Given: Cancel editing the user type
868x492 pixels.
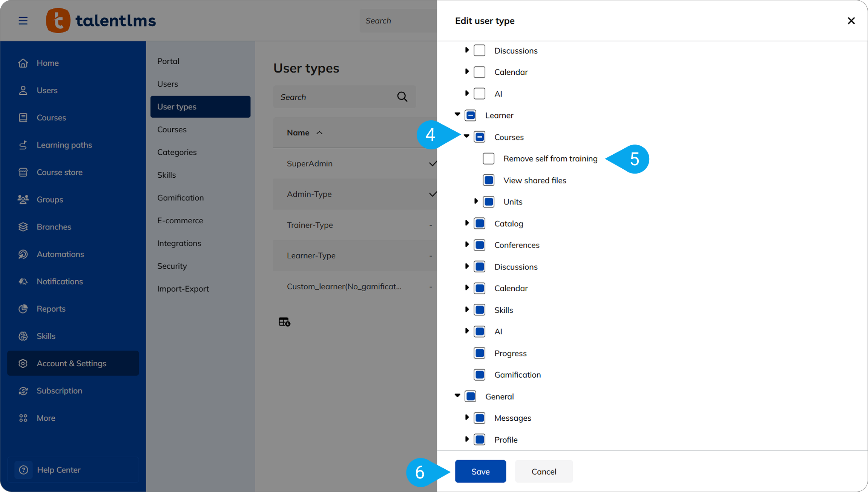Looking at the screenshot, I should 544,471.
